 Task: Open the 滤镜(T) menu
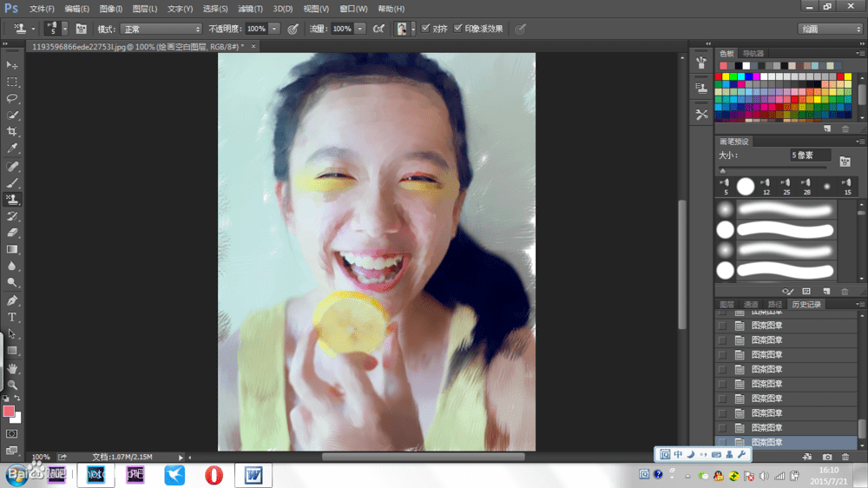click(x=250, y=9)
